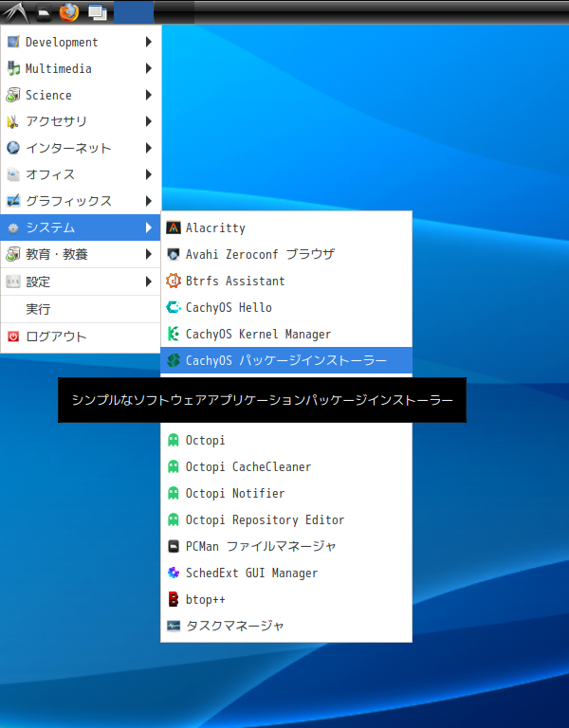Expand the Development submenu arrow
The height and width of the screenshot is (728, 569).
[x=149, y=42]
